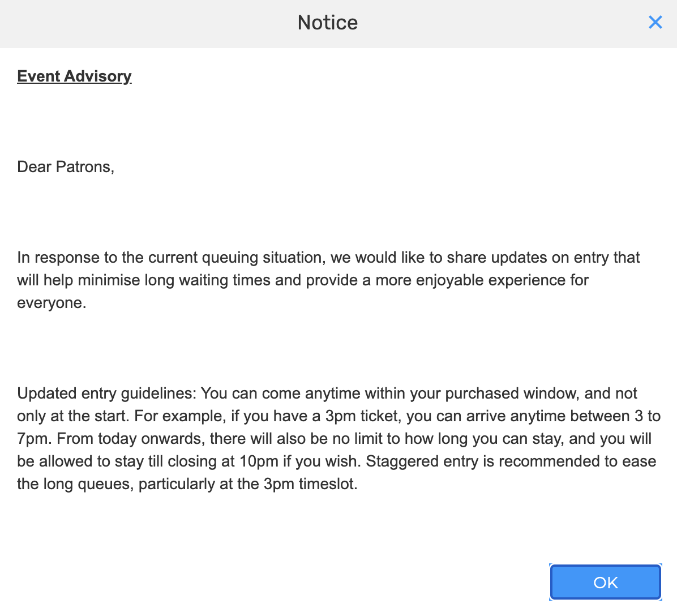Confirm the notice with the OK button
This screenshot has height=616, width=677.
click(x=605, y=582)
